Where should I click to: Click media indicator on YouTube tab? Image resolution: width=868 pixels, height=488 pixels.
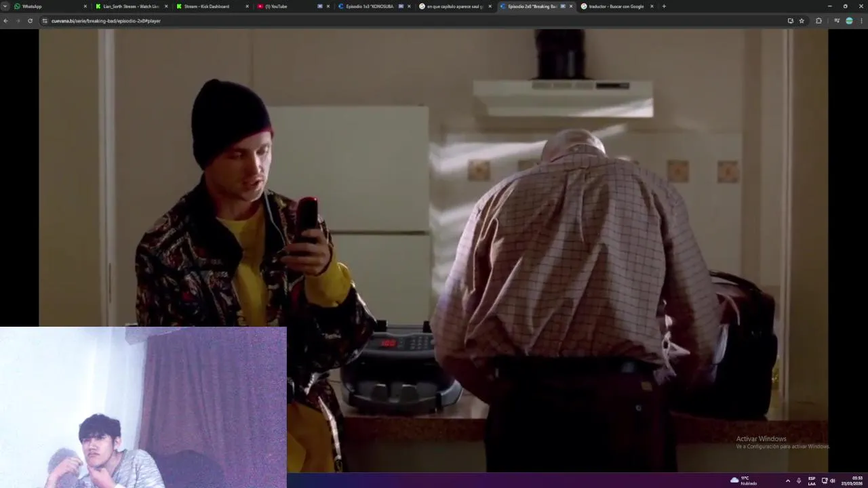[x=320, y=6]
